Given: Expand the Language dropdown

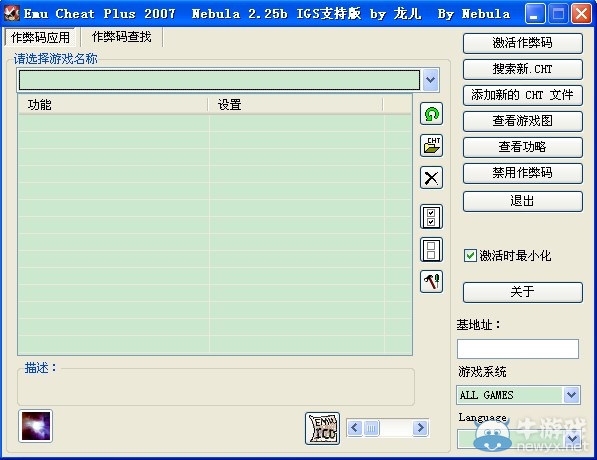Looking at the screenshot, I should 572,438.
